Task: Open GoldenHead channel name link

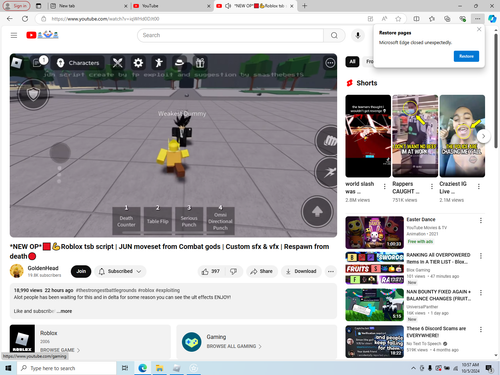Action: click(x=43, y=268)
